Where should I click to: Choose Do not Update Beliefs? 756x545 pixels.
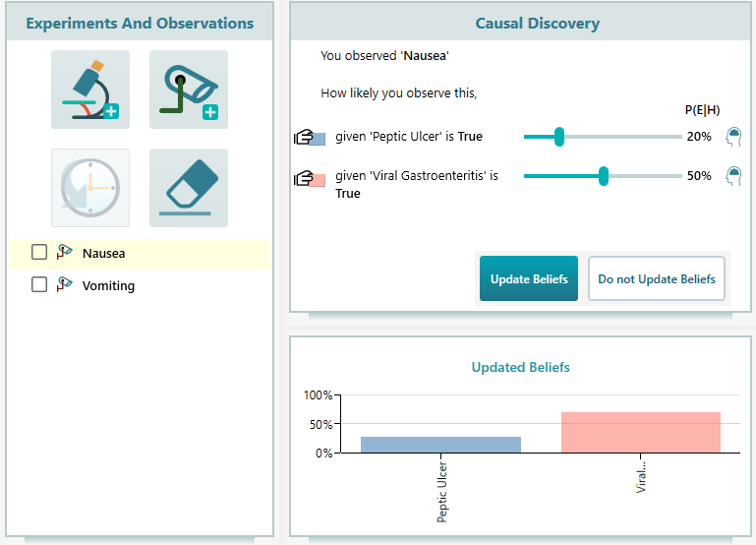click(x=656, y=278)
